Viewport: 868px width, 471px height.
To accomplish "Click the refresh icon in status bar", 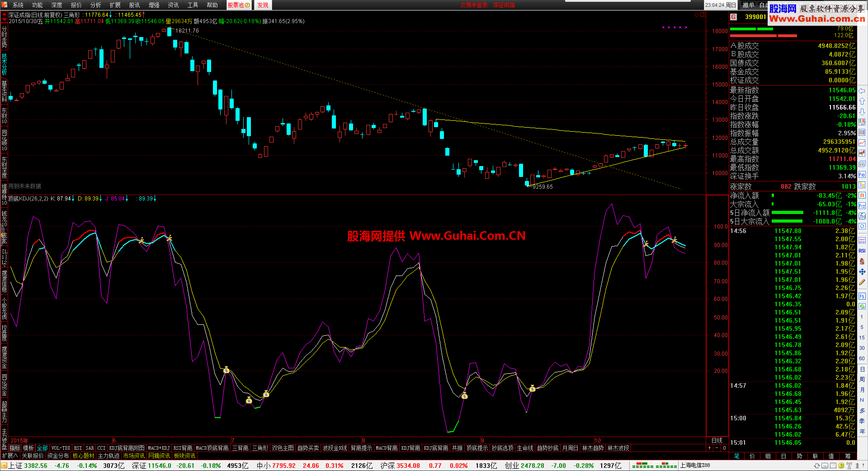I will [x=817, y=466].
